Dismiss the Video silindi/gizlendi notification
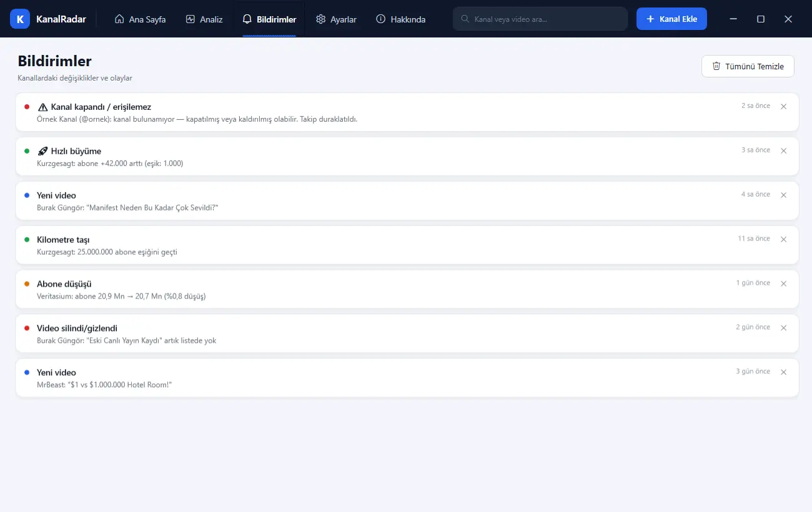Screen dimensions: 812x512 tap(784, 328)
